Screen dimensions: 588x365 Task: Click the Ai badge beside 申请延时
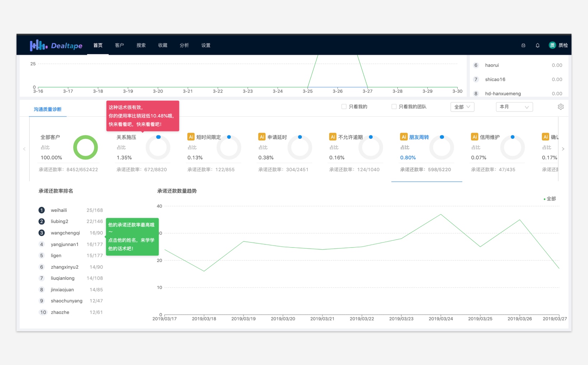262,137
